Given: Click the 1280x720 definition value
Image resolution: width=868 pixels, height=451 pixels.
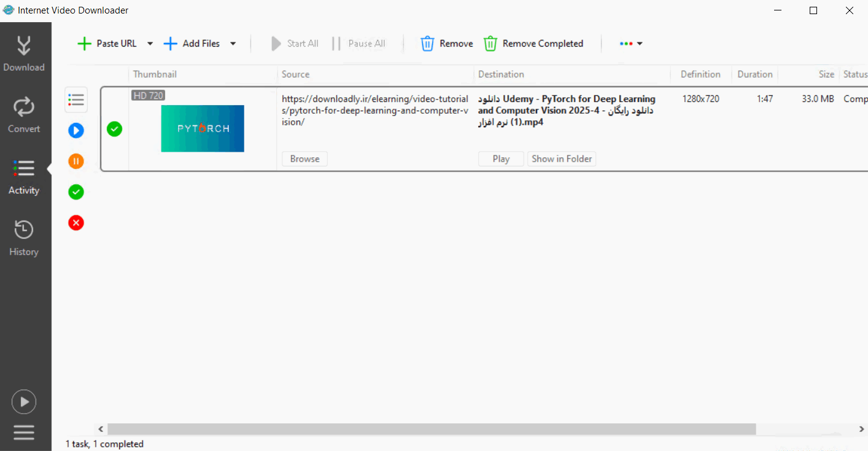Looking at the screenshot, I should pyautogui.click(x=700, y=99).
